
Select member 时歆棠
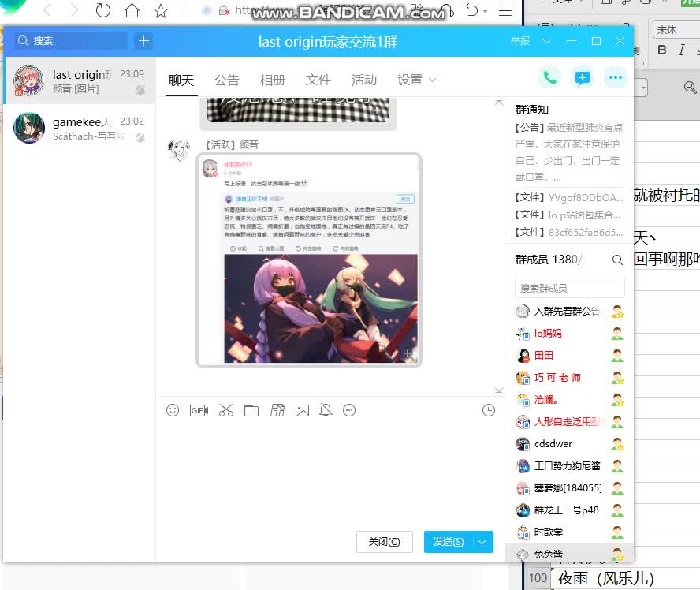(x=570, y=532)
